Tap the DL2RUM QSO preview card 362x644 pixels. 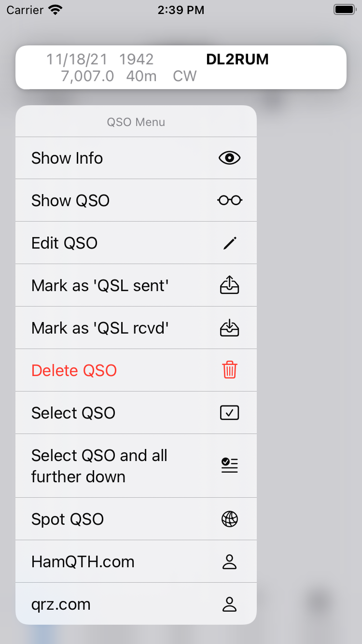[x=181, y=67]
